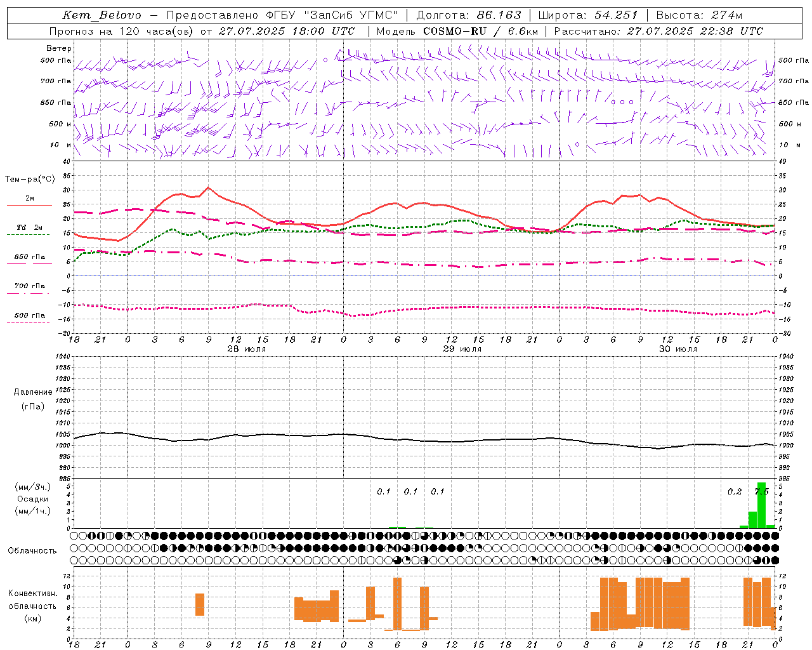Click the Модель COSMO-RU / 6.6км label
812x650 pixels.
[x=457, y=31]
